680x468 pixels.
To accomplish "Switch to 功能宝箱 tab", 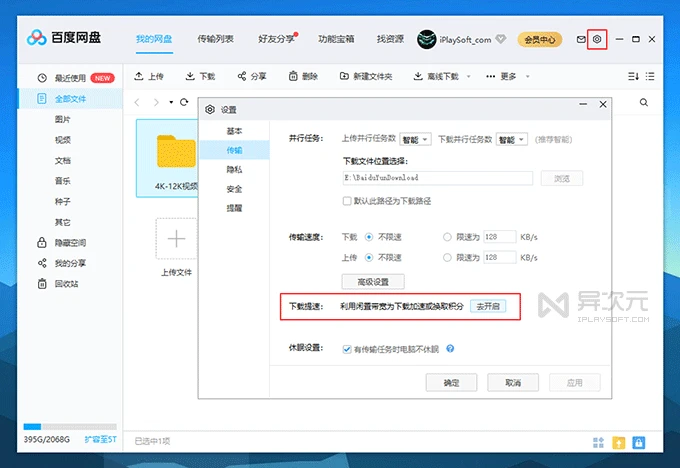I will [x=336, y=39].
